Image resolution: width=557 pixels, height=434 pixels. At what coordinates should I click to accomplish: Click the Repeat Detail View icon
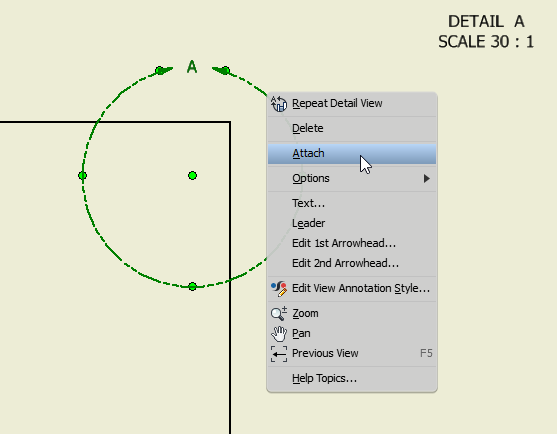(x=279, y=104)
